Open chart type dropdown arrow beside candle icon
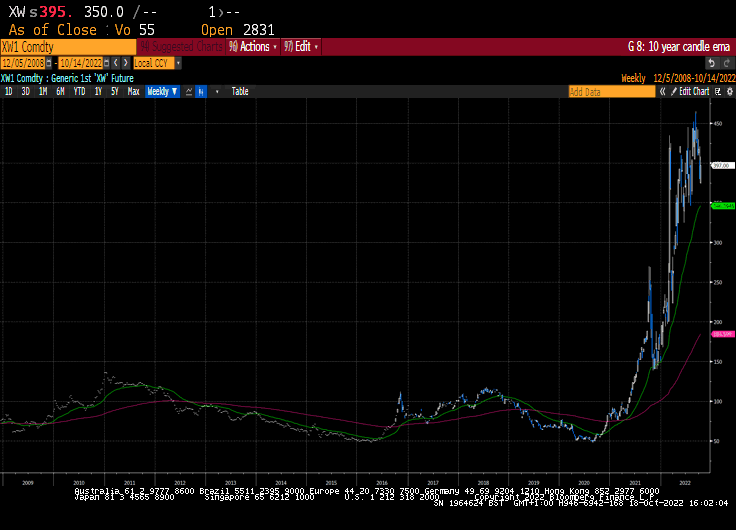The height and width of the screenshot is (530, 736). pyautogui.click(x=217, y=92)
